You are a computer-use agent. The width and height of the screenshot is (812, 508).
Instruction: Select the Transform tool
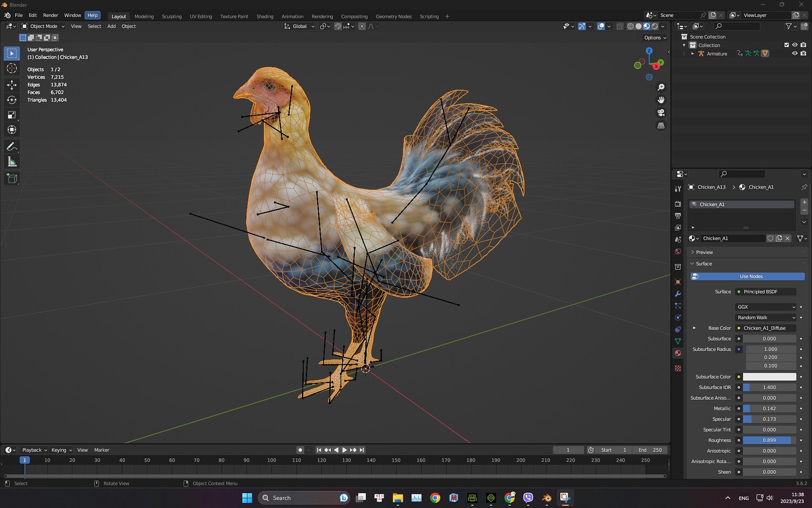(x=12, y=130)
